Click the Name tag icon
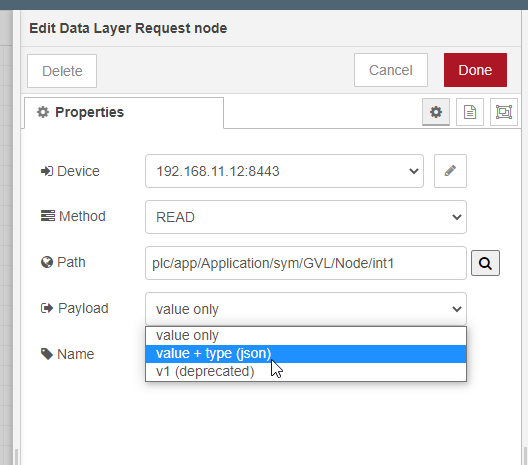528x465 pixels. point(47,354)
